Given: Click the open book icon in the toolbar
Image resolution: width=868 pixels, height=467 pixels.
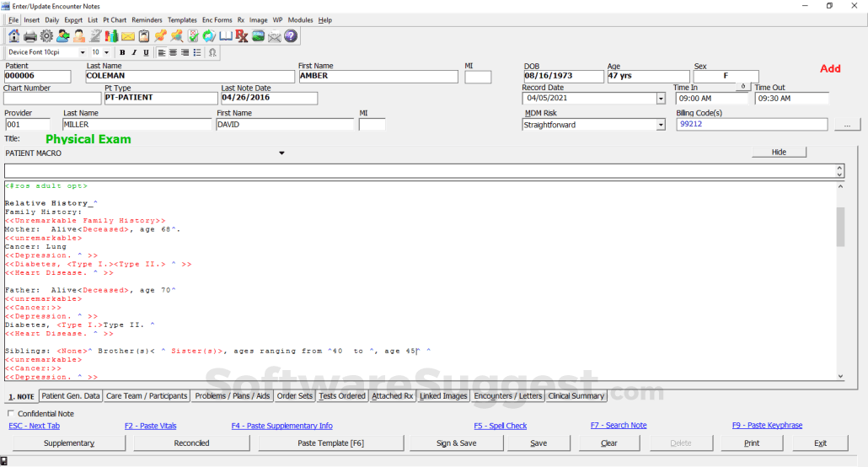Looking at the screenshot, I should (225, 36).
